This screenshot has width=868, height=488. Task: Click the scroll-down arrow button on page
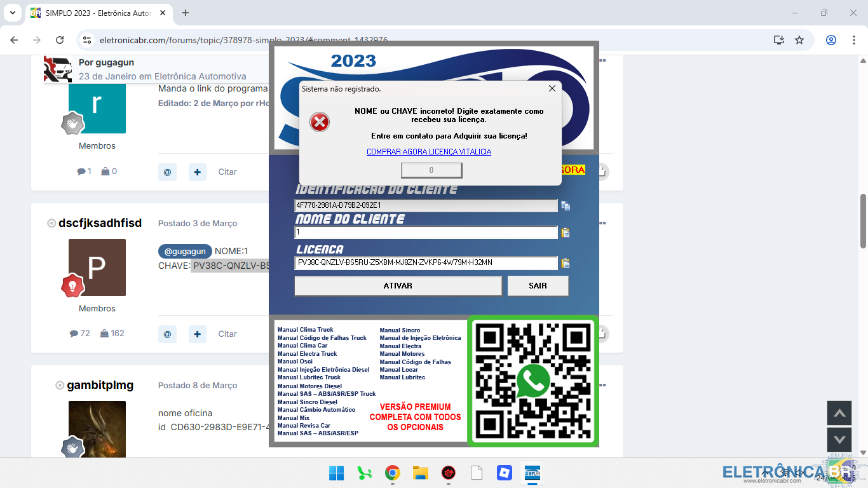839,440
